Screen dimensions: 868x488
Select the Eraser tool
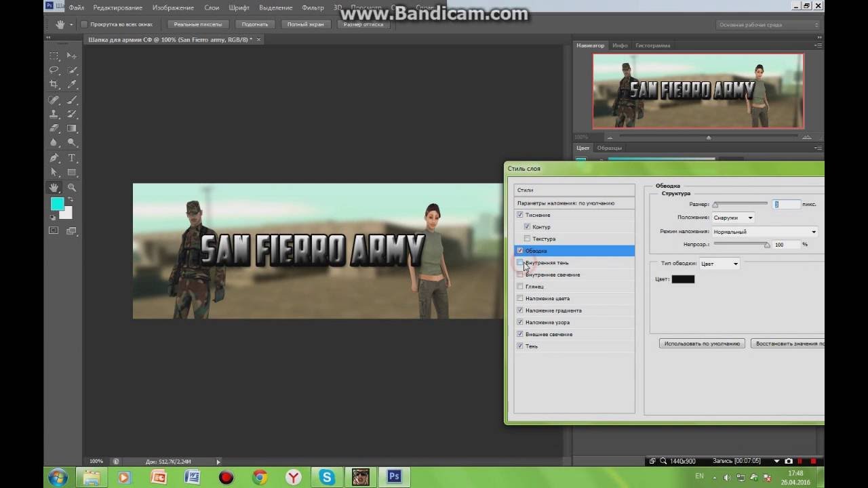click(x=54, y=128)
